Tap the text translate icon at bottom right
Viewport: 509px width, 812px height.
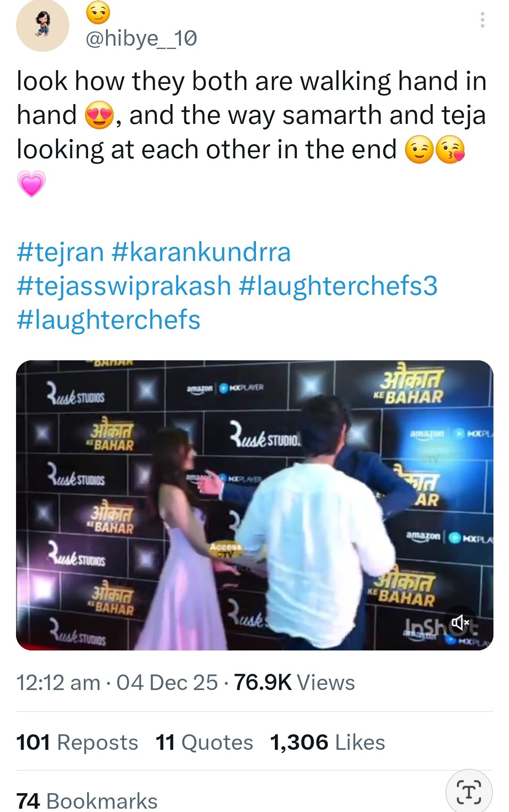pos(469,792)
